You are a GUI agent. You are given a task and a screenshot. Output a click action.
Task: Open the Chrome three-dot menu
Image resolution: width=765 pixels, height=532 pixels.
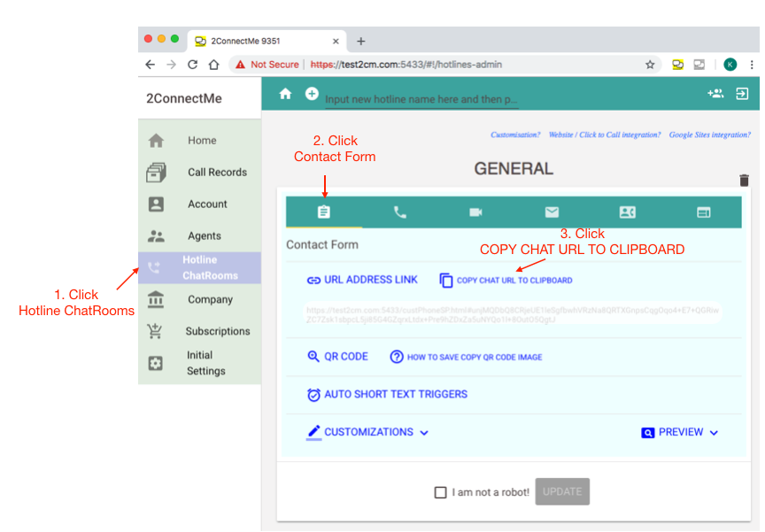(x=752, y=65)
